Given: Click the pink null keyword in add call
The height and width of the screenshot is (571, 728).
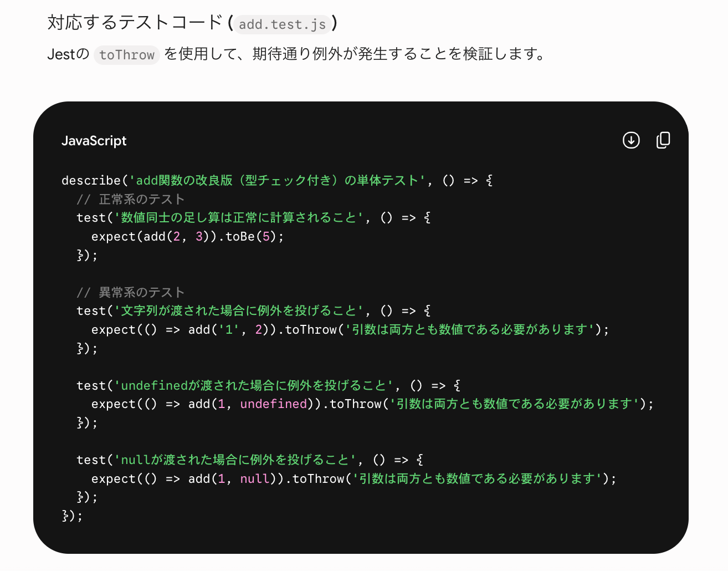Looking at the screenshot, I should click(x=255, y=479).
